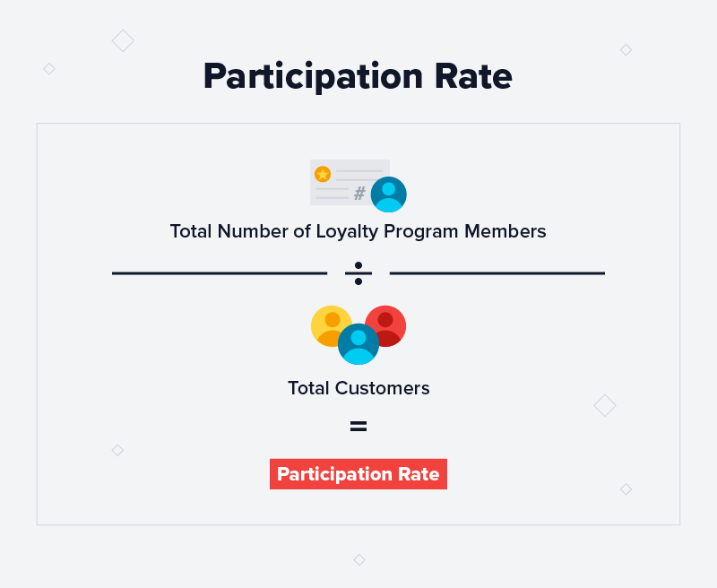Image resolution: width=717 pixels, height=588 pixels.
Task: Click the red Participation Rate label
Action: tap(358, 474)
